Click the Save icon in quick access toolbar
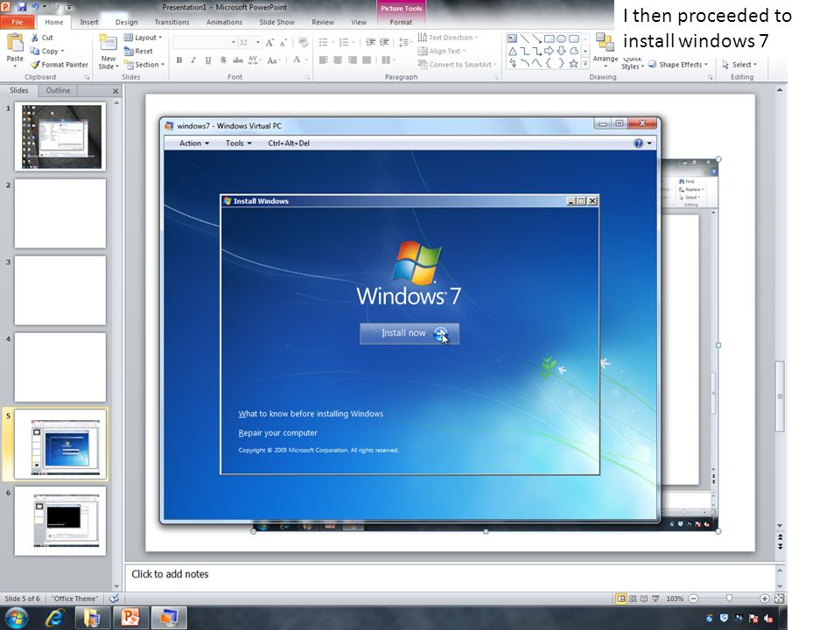 (22, 7)
